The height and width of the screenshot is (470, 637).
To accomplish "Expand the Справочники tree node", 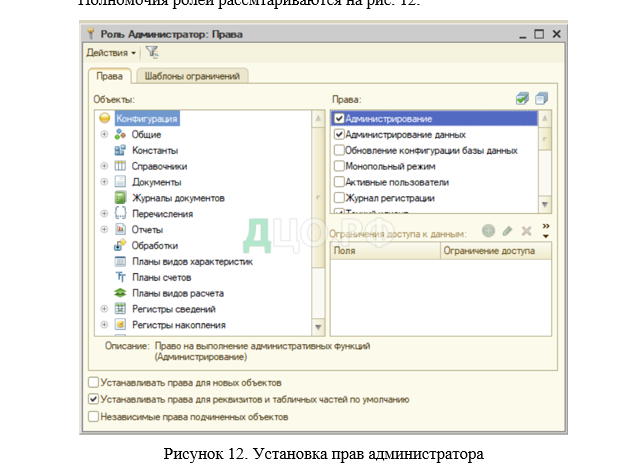I will click(104, 166).
